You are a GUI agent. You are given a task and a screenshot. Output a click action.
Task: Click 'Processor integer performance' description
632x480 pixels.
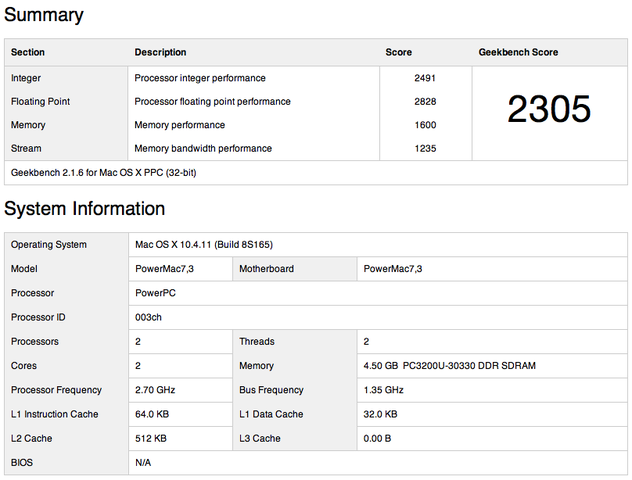click(x=200, y=78)
